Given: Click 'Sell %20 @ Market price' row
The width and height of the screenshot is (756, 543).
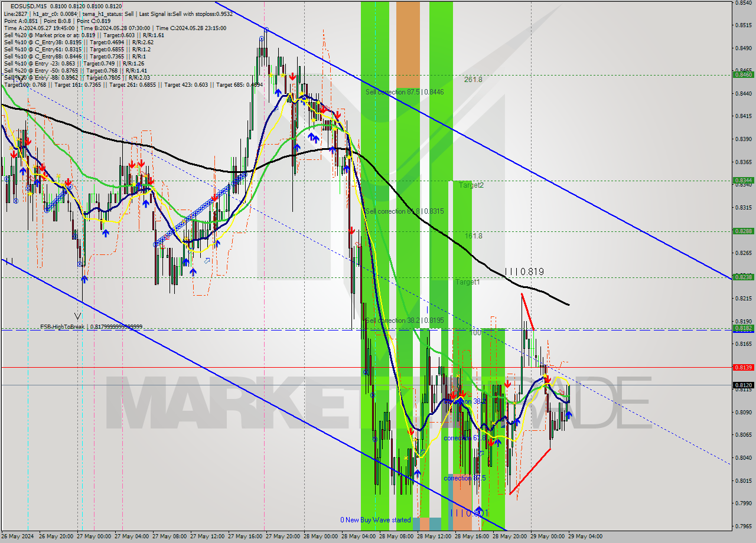Looking at the screenshot, I should [x=84, y=35].
